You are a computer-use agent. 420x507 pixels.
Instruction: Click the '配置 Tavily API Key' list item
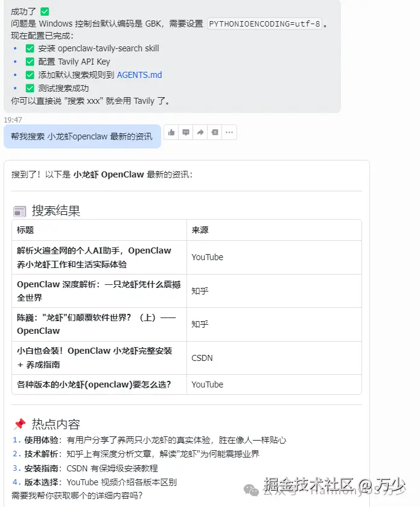pos(68,62)
